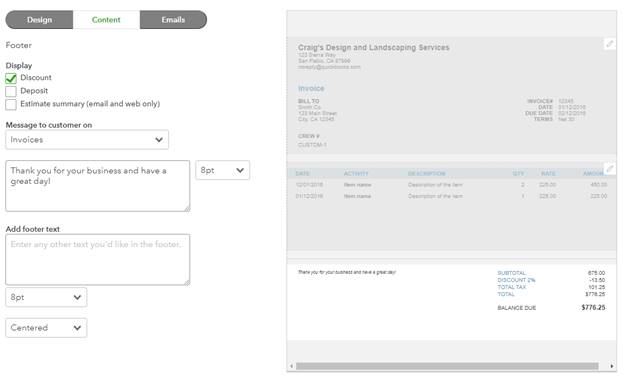The image size is (623, 379).
Task: Click the Add footer text field
Action: (98, 259)
